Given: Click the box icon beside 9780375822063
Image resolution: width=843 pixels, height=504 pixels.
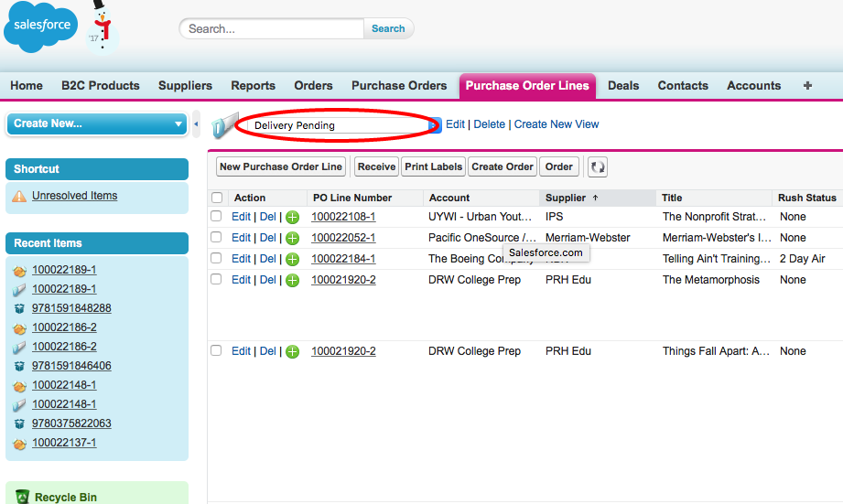Looking at the screenshot, I should click(x=19, y=424).
